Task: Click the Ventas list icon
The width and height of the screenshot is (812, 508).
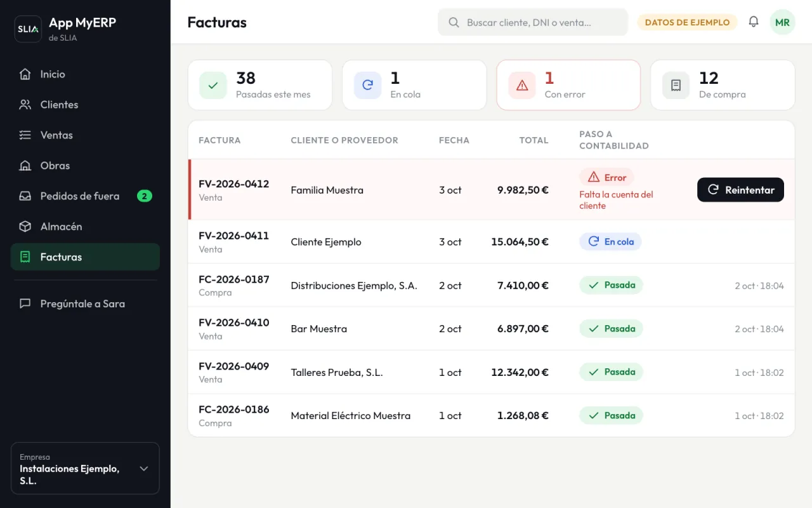Action: pos(25,135)
